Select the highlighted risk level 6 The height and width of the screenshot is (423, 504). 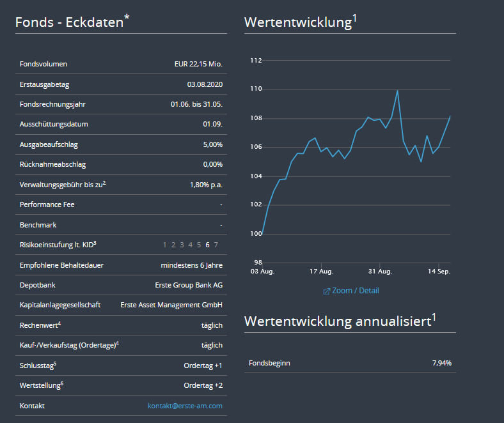tap(207, 245)
